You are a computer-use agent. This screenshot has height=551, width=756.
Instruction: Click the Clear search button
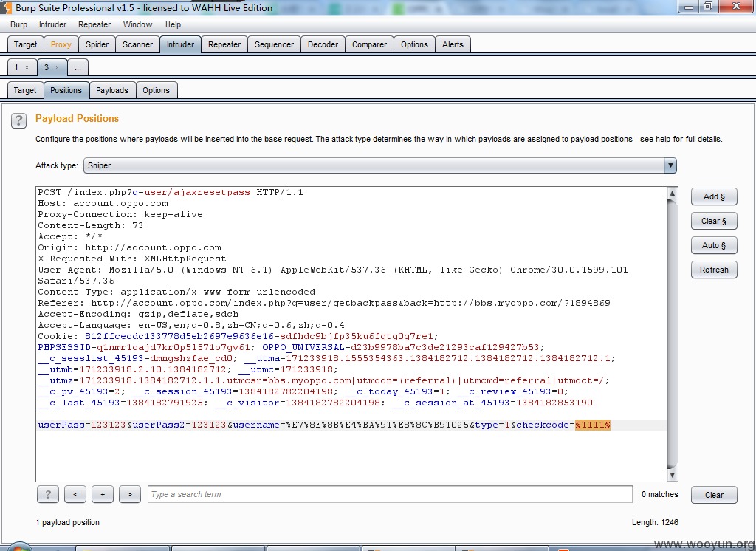click(x=714, y=495)
